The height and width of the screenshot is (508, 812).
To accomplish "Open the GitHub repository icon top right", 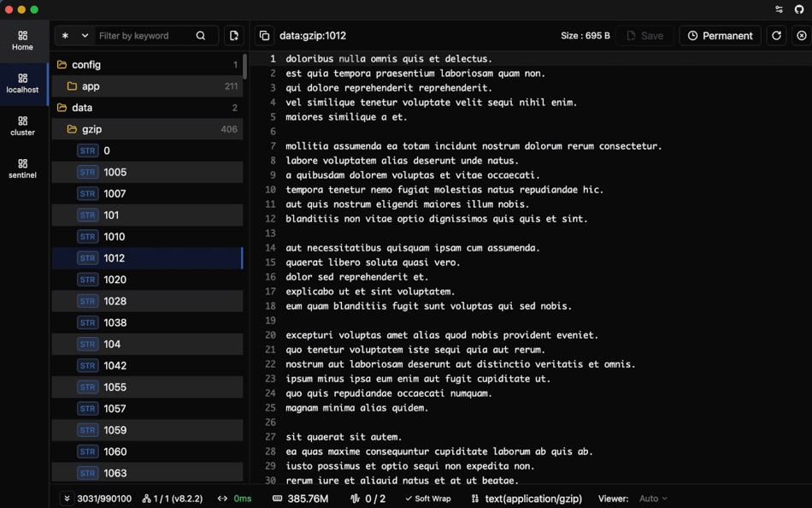I will [801, 10].
